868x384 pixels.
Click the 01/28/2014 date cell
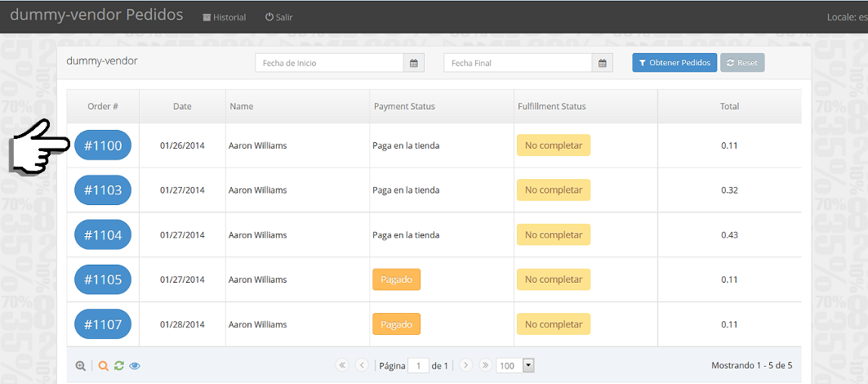coord(182,324)
